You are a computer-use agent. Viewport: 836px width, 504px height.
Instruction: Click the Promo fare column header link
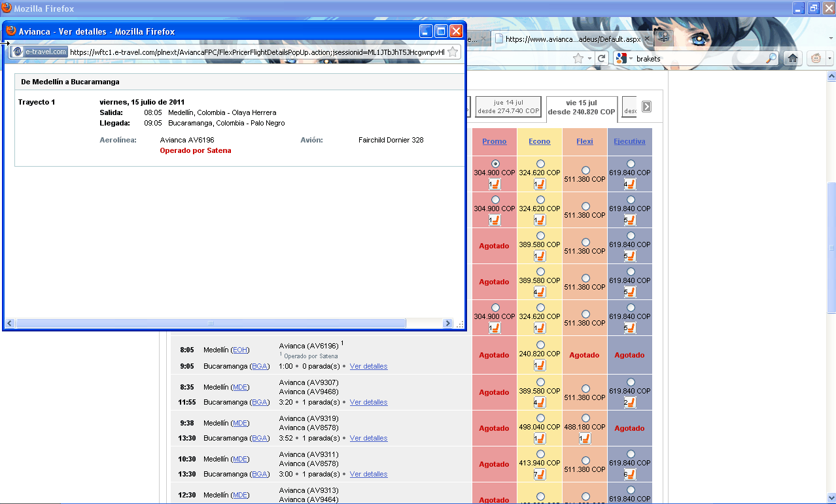(x=494, y=141)
